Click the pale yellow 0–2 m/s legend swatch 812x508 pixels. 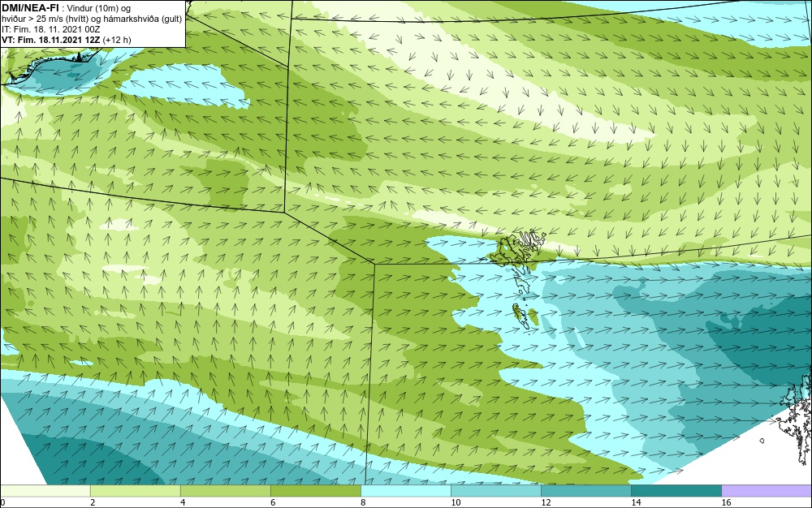coord(45,491)
